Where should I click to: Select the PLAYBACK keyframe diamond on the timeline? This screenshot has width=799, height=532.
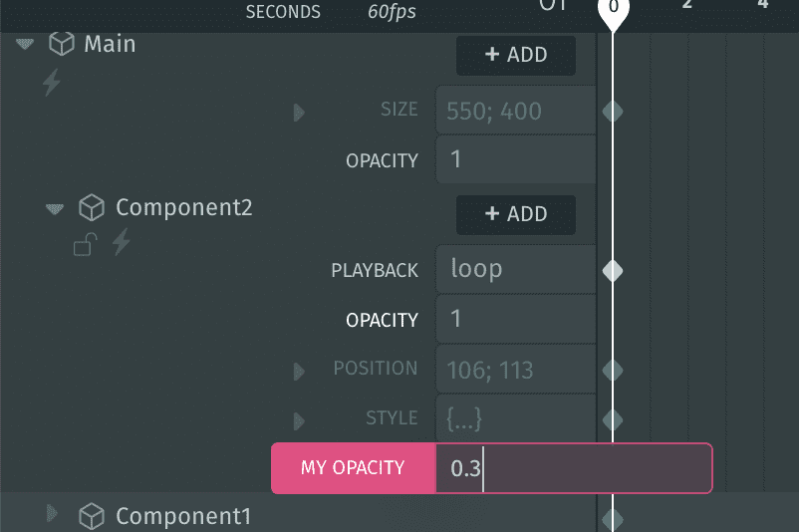(613, 271)
